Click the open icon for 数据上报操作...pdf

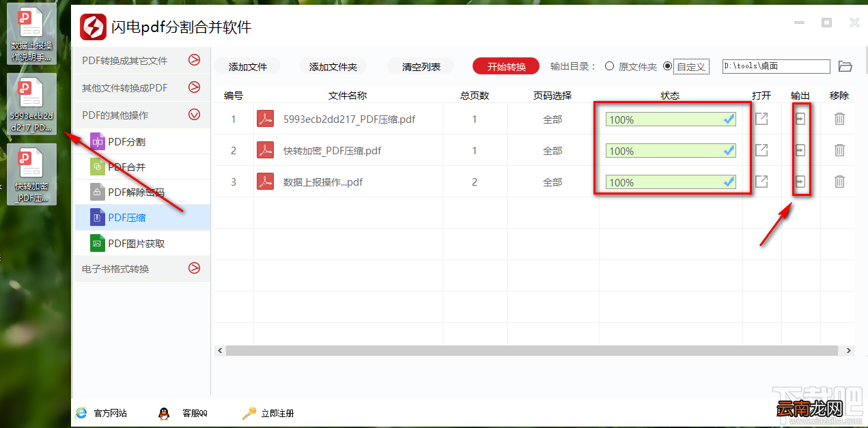click(x=761, y=182)
